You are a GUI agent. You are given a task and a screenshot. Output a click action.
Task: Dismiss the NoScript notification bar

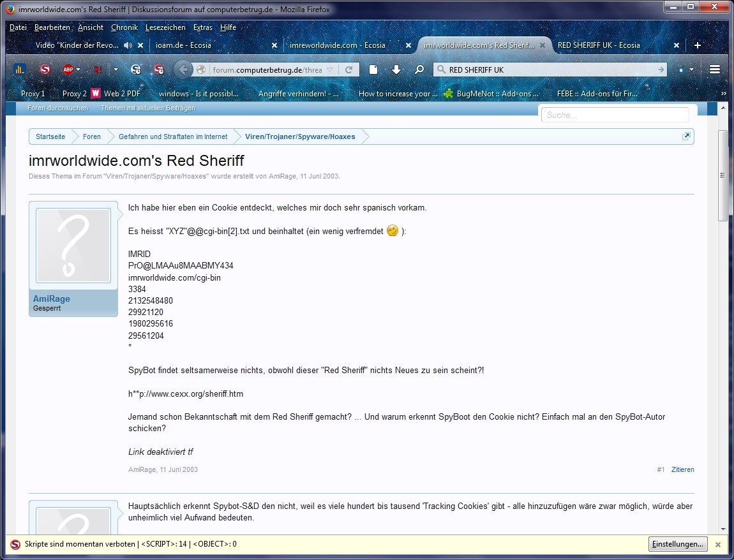coord(718,545)
